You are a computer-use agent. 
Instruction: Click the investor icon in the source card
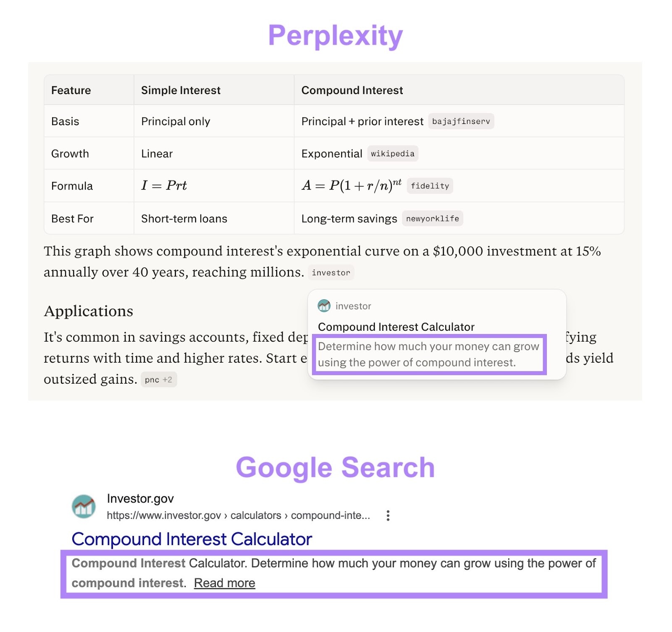pos(324,306)
